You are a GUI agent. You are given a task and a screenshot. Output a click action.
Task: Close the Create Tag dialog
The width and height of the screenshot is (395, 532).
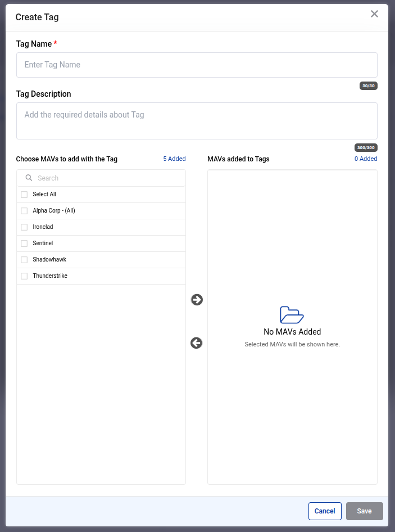point(374,14)
